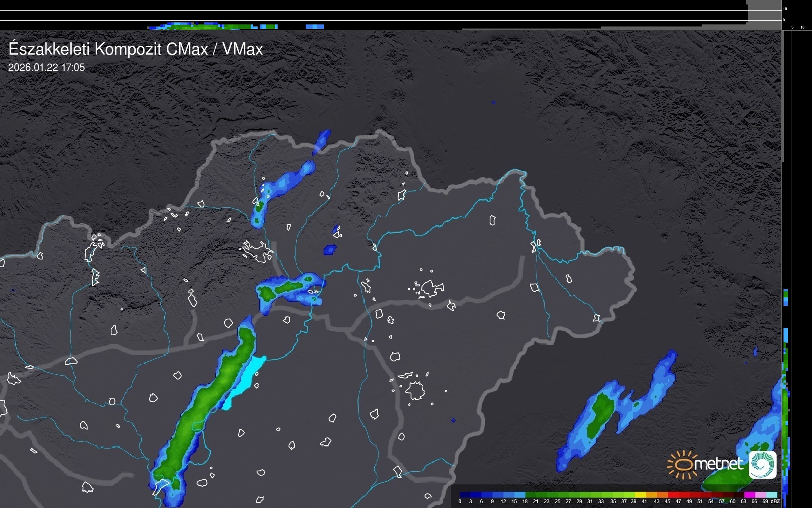Click the 2026.01.22 17:05 timestamp
This screenshot has width=812, height=508.
coord(46,68)
